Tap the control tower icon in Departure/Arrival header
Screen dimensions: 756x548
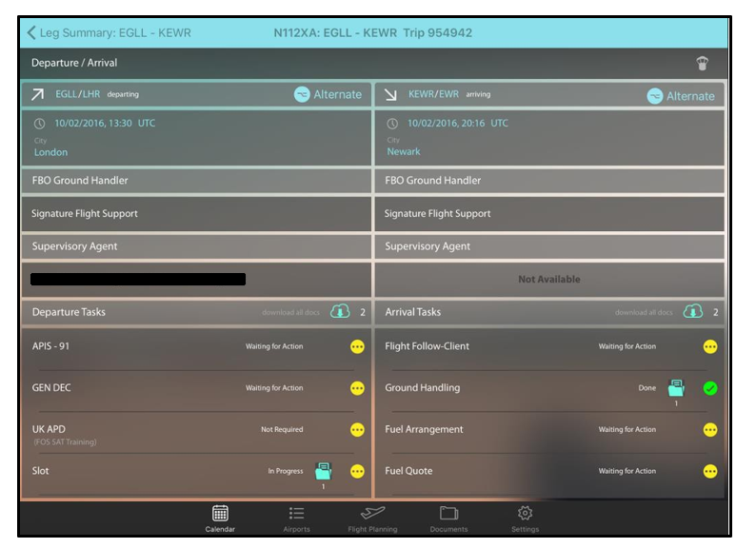(x=703, y=64)
